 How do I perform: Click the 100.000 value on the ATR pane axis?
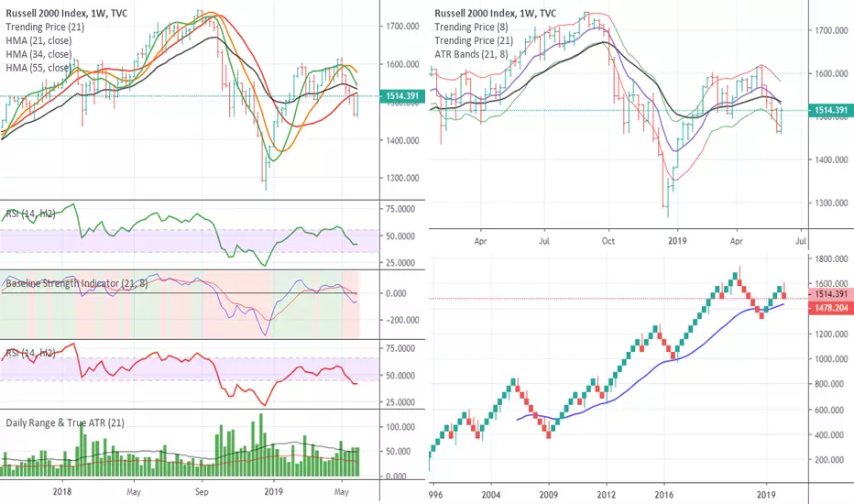point(400,427)
